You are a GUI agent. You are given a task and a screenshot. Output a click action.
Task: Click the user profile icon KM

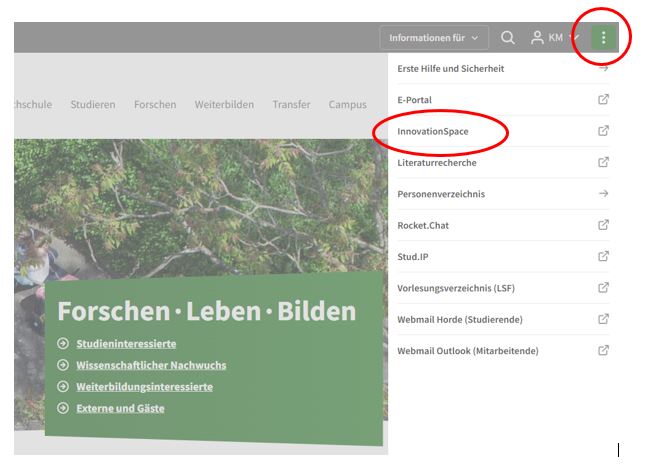(538, 38)
